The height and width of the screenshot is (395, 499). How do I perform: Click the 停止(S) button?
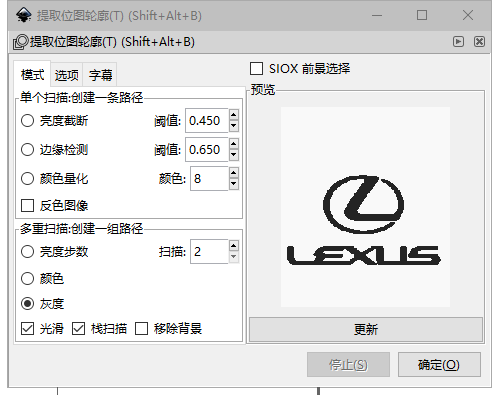coord(348,365)
